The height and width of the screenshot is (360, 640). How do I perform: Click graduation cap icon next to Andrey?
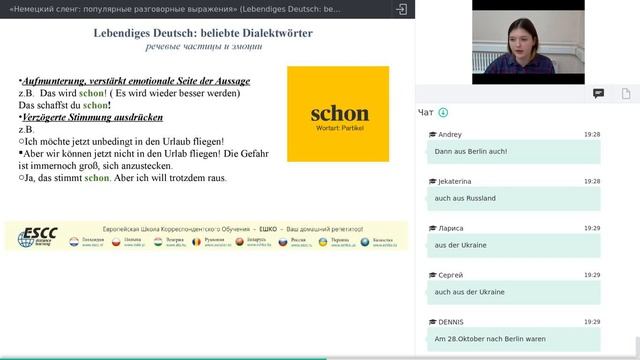tap(433, 134)
